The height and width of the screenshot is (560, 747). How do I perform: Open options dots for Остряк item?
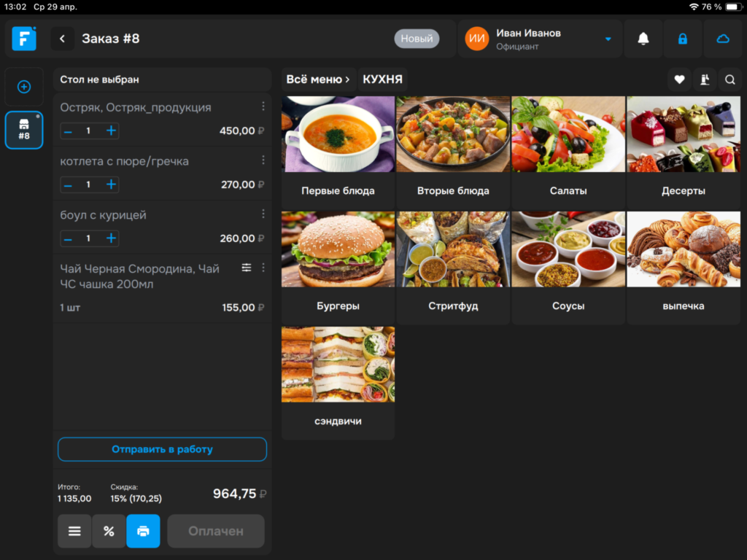[263, 106]
